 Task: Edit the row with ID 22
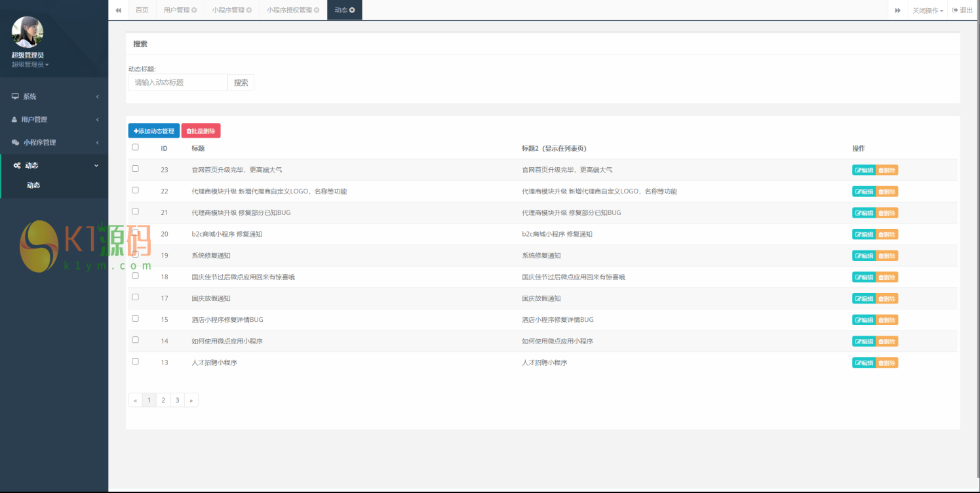coord(864,191)
